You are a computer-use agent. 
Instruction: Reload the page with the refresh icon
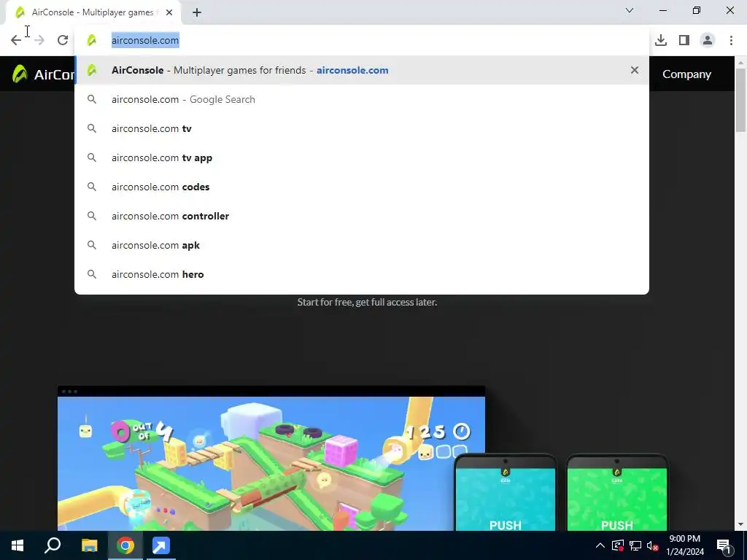pyautogui.click(x=63, y=41)
